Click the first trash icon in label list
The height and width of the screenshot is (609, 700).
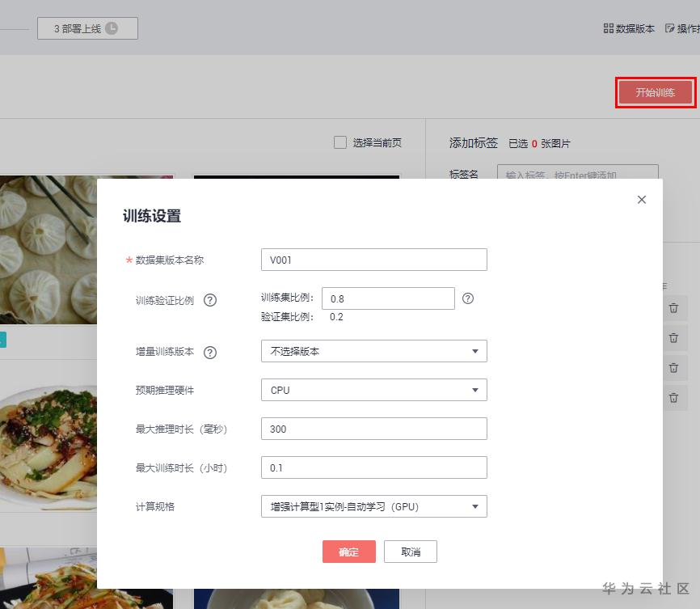click(674, 308)
